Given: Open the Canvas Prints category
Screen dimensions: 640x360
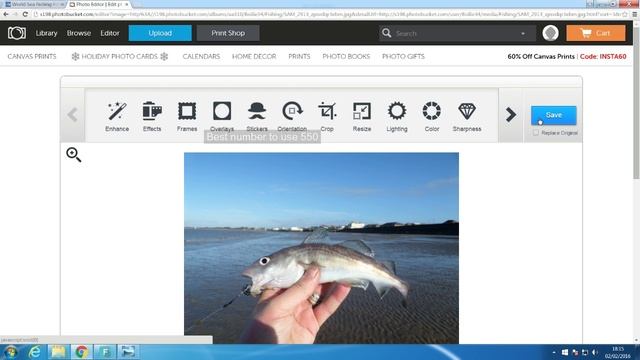Looking at the screenshot, I should [32, 56].
